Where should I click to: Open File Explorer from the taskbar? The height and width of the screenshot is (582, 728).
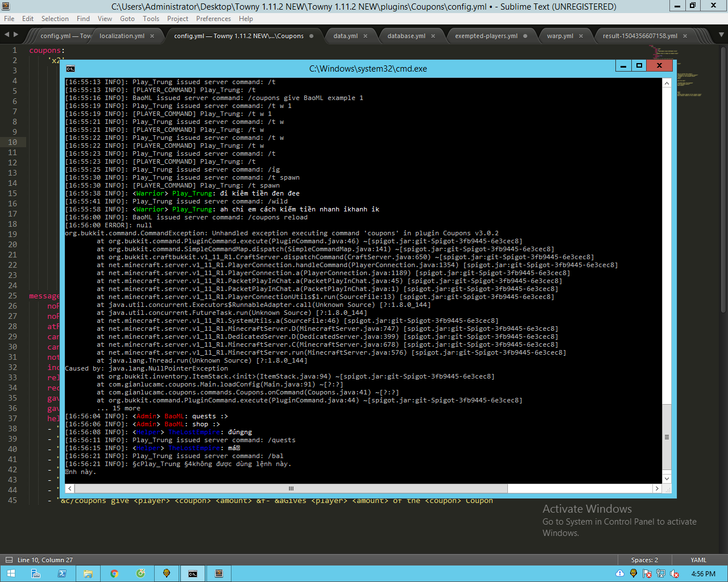pyautogui.click(x=88, y=573)
